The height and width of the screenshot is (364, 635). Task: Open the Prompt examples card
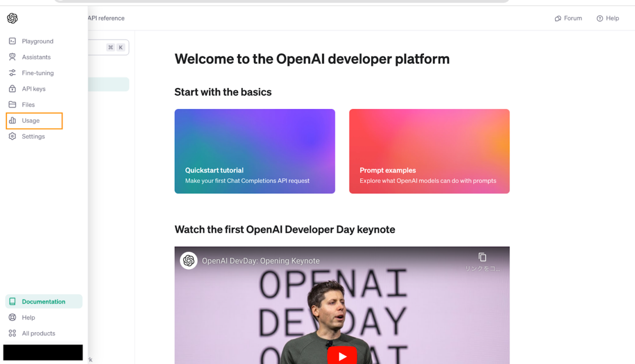(x=429, y=151)
